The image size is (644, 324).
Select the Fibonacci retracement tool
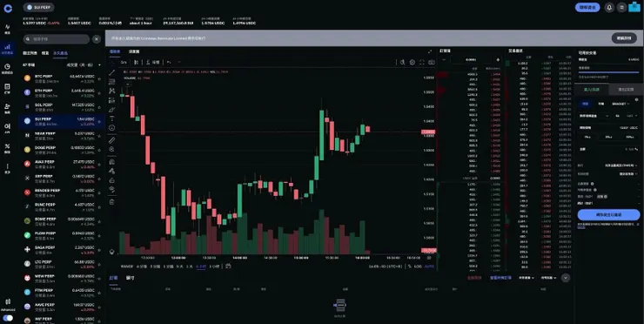pyautogui.click(x=111, y=82)
